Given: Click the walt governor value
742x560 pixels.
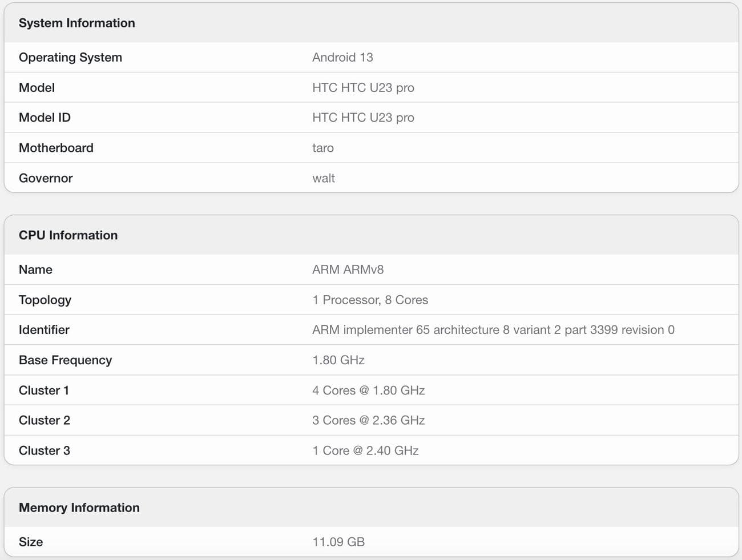Looking at the screenshot, I should 324,178.
